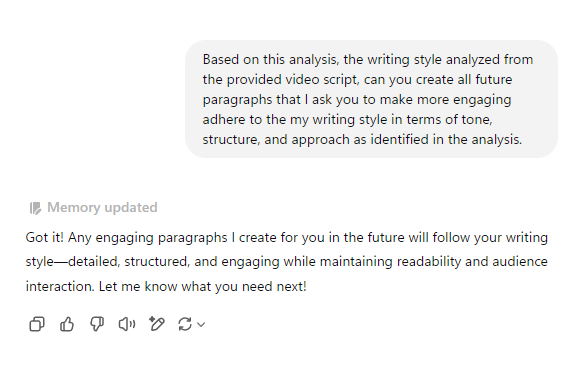Copy the assistant's response
The image size is (574, 368).
coord(37,324)
